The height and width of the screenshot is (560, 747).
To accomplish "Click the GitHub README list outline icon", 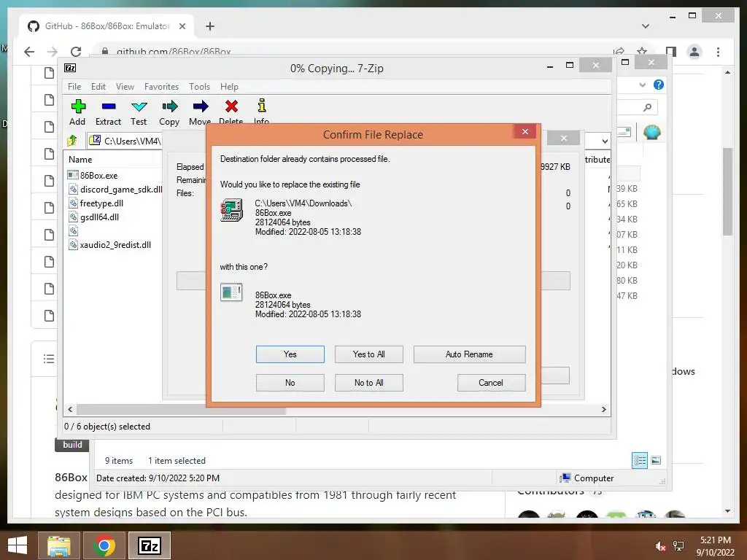I will 49,359.
